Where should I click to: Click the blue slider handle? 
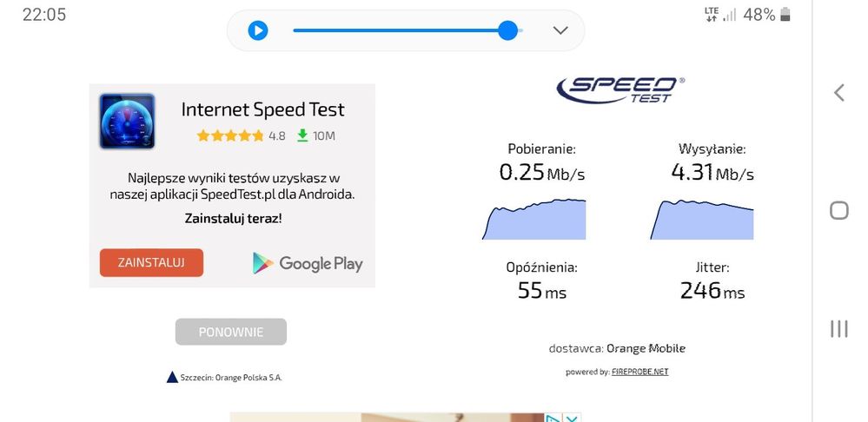[508, 30]
